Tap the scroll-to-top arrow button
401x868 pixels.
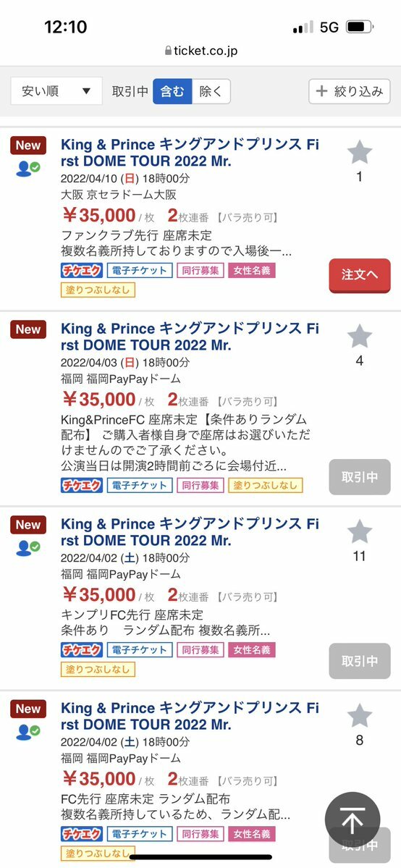pos(353,820)
